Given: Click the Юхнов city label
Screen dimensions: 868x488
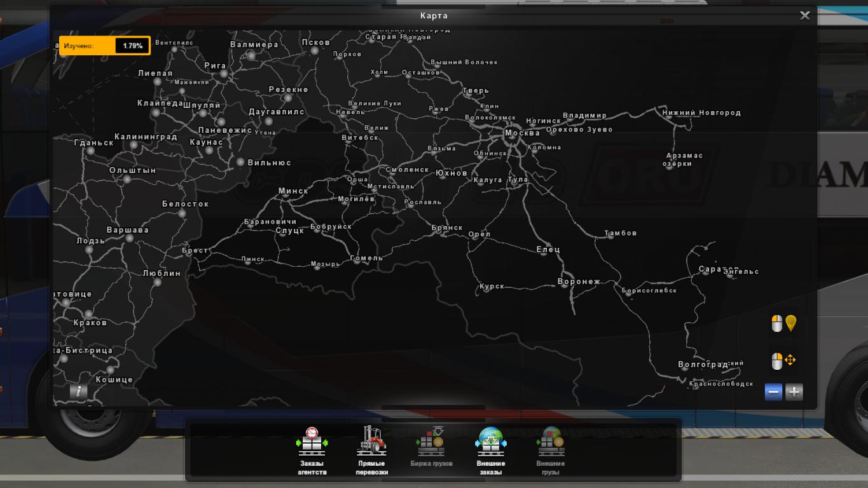Looking at the screenshot, I should (451, 173).
